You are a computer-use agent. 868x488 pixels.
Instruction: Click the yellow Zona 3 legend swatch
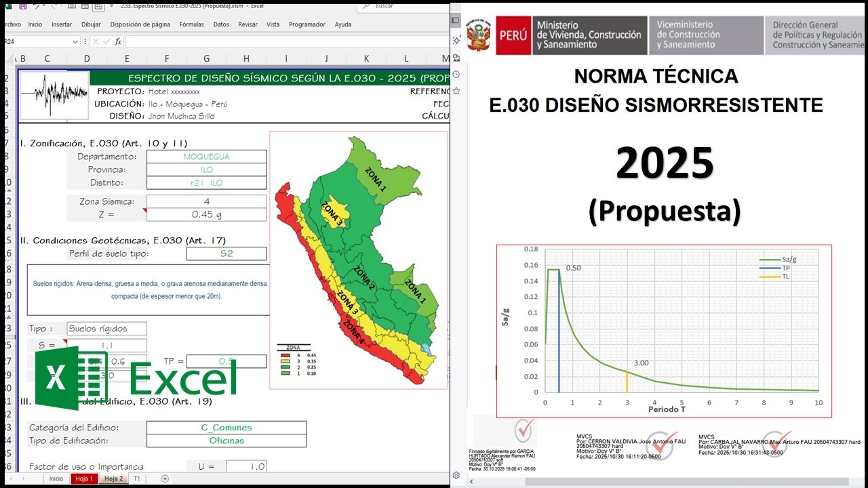point(285,361)
